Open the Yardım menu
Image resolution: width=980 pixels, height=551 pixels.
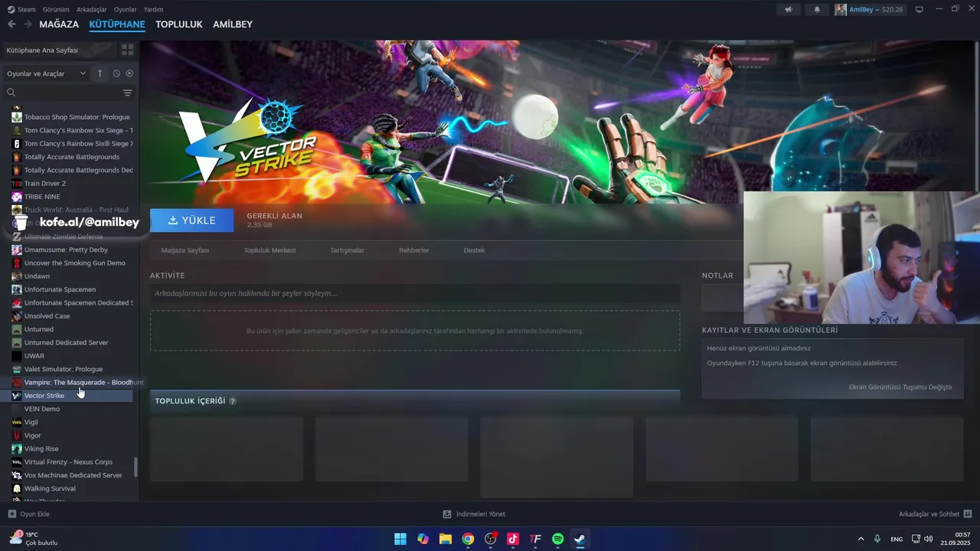tap(154, 9)
